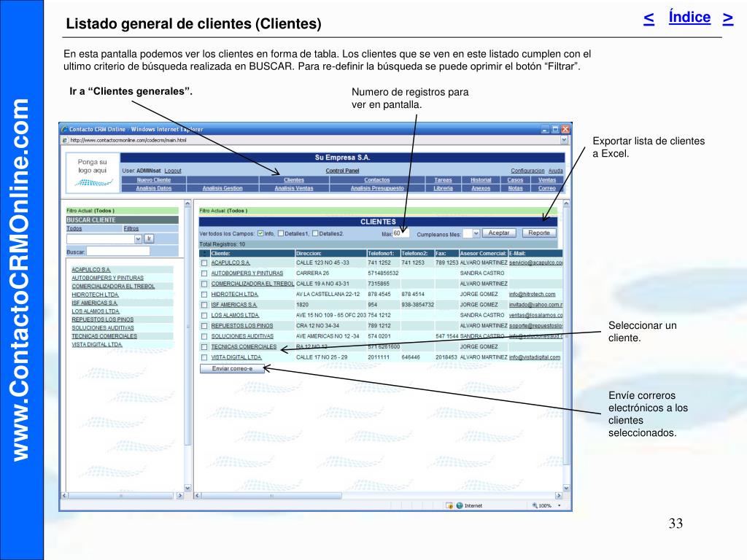The width and height of the screenshot is (747, 560).
Task: Click the Reporte button to export
Action: point(539,233)
